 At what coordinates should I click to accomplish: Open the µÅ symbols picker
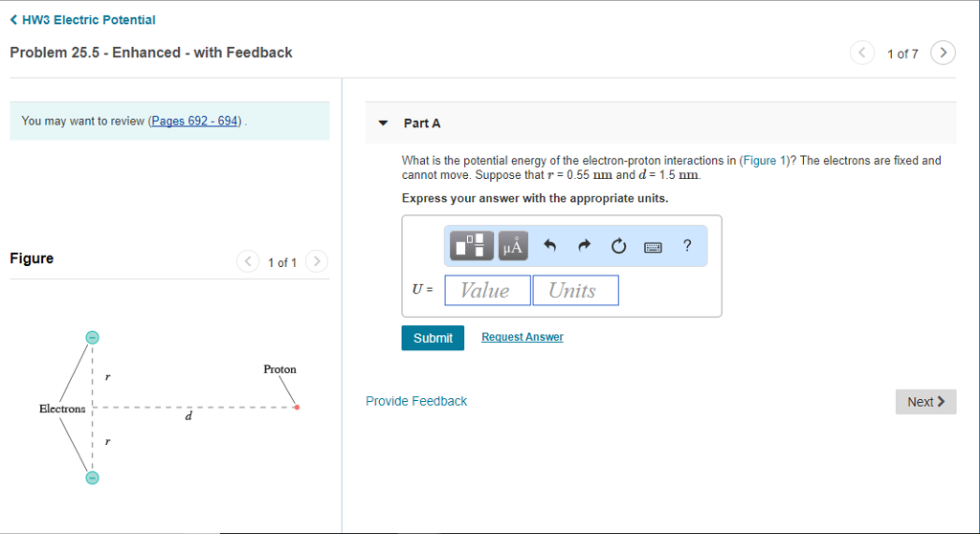point(513,245)
